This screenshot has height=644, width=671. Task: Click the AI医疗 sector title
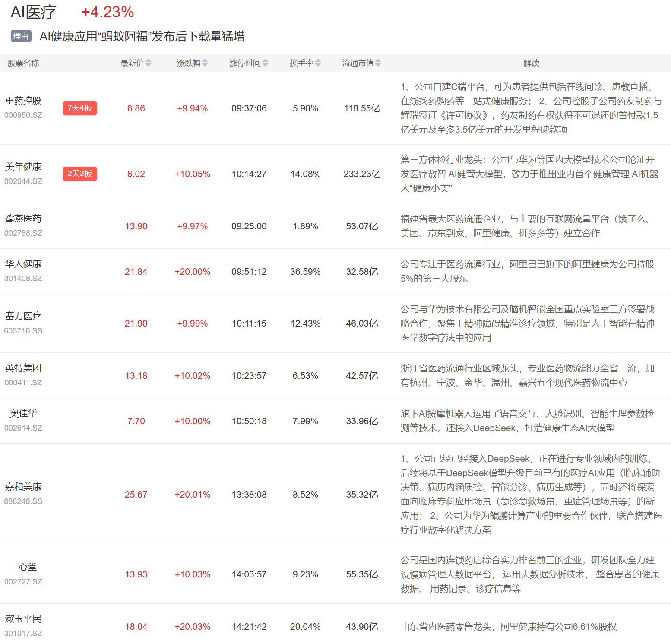pyautogui.click(x=33, y=12)
